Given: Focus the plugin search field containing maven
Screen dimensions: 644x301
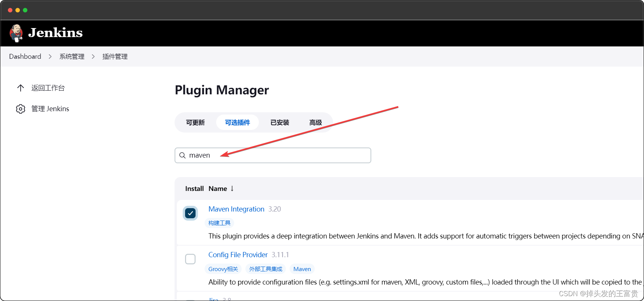Looking at the screenshot, I should (273, 155).
